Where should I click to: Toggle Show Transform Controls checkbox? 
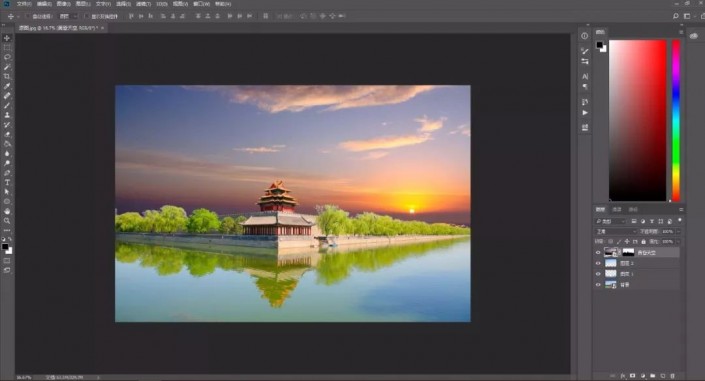87,16
